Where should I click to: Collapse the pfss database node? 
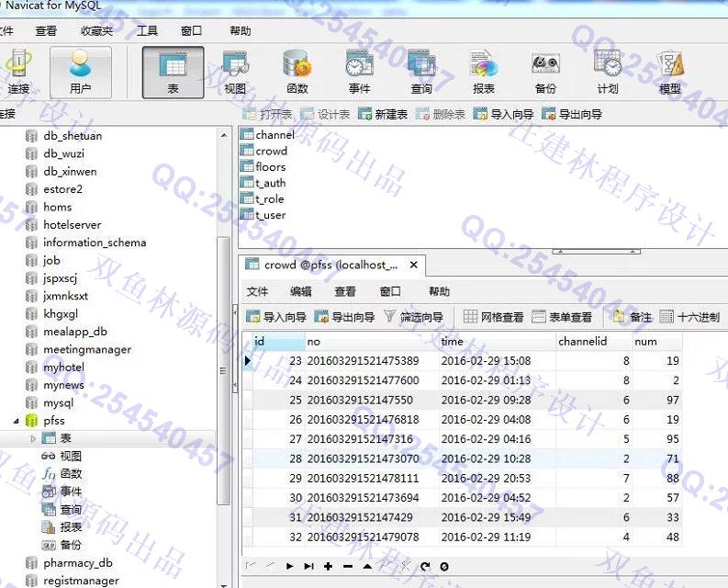(x=17, y=421)
